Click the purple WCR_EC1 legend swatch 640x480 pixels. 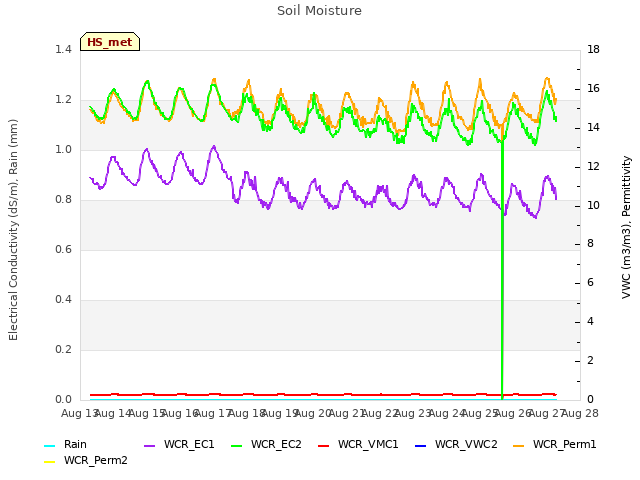click(x=150, y=445)
